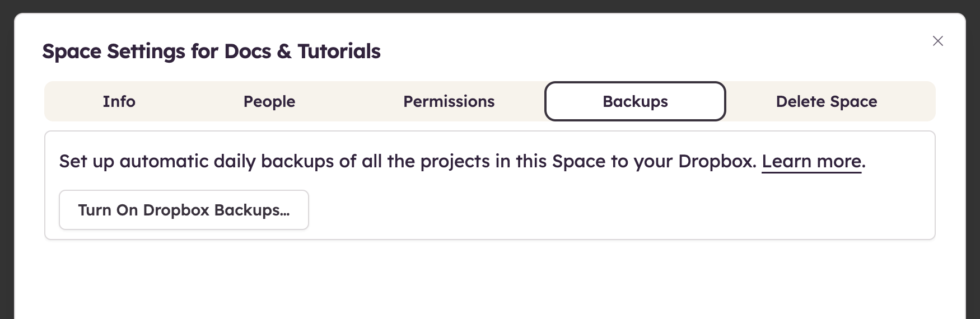View the Space permissions settings

[x=449, y=101]
